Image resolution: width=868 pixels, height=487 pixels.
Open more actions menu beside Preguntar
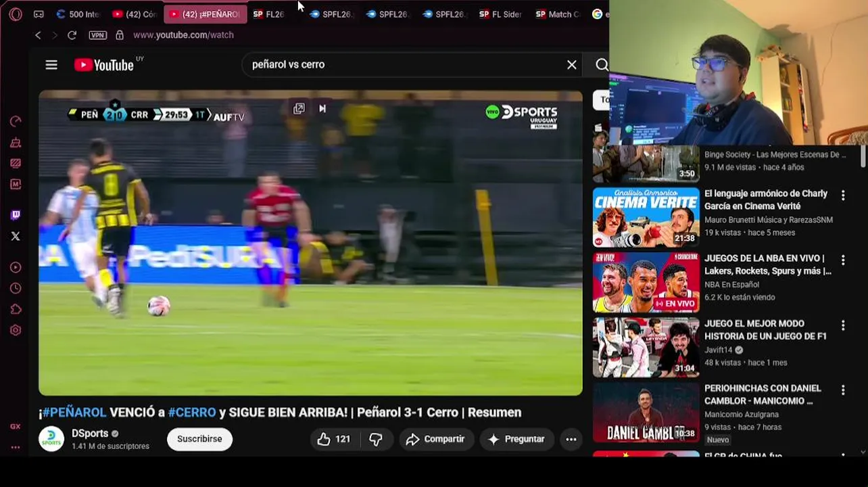coord(571,439)
